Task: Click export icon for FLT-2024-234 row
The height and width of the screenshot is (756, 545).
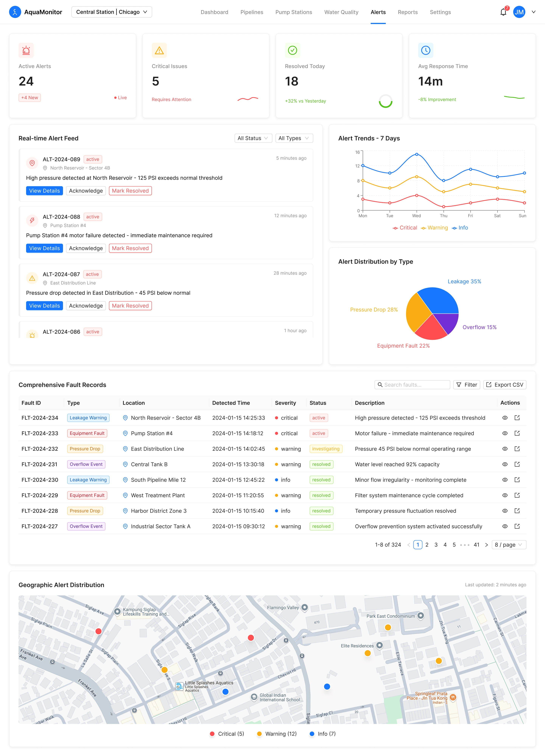Action: point(517,418)
